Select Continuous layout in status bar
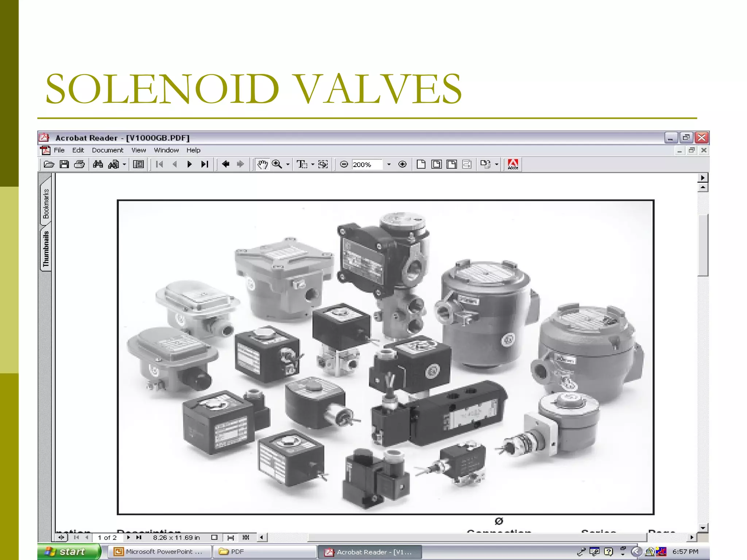This screenshot has width=747, height=560. click(231, 537)
